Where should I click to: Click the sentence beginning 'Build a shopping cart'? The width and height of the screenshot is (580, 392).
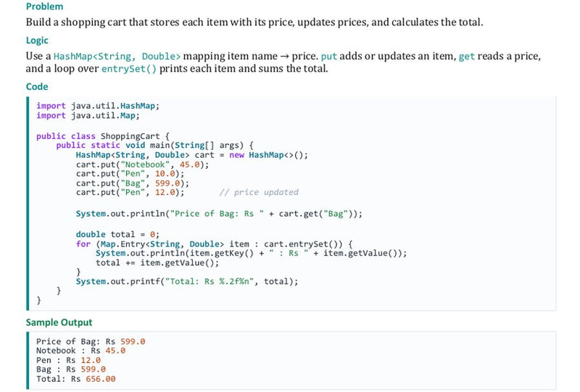click(x=254, y=22)
